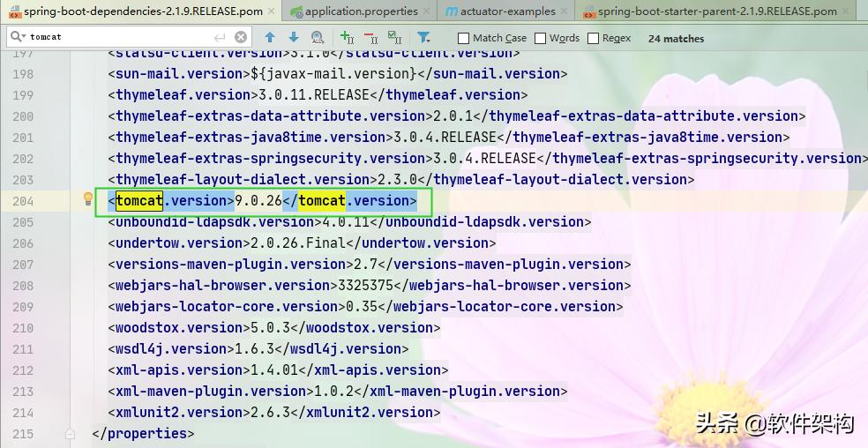Click unboundid-ldapsdk.version line
The width and height of the screenshot is (868, 448).
(349, 221)
